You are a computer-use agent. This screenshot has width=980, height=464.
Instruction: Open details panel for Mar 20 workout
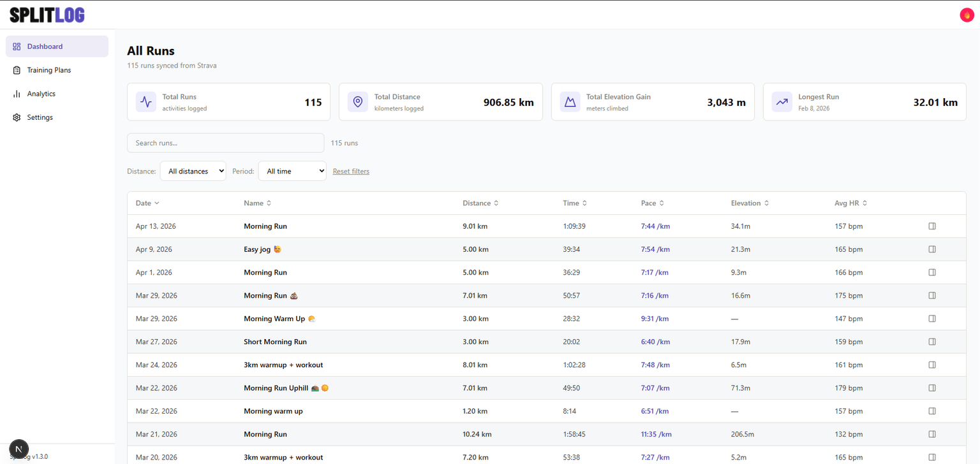932,457
